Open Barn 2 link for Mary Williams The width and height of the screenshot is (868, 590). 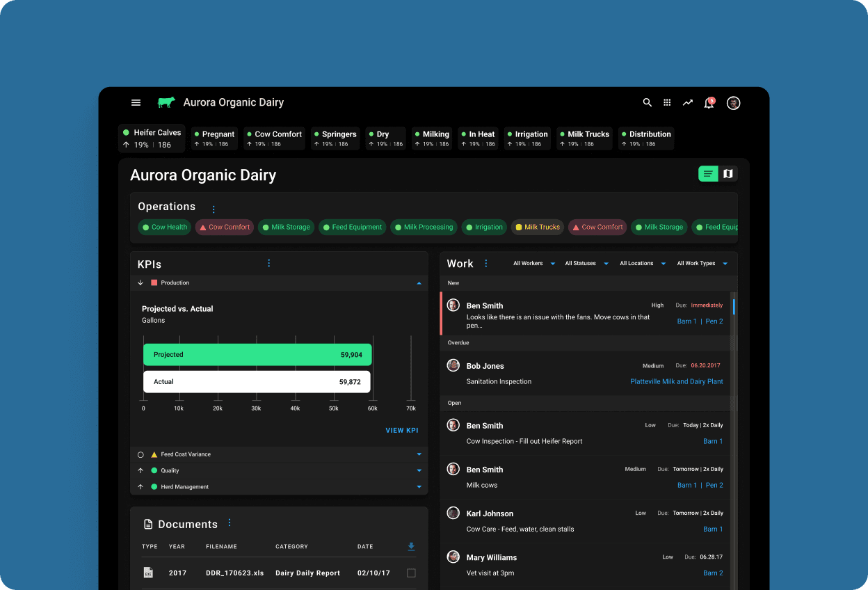pos(713,573)
